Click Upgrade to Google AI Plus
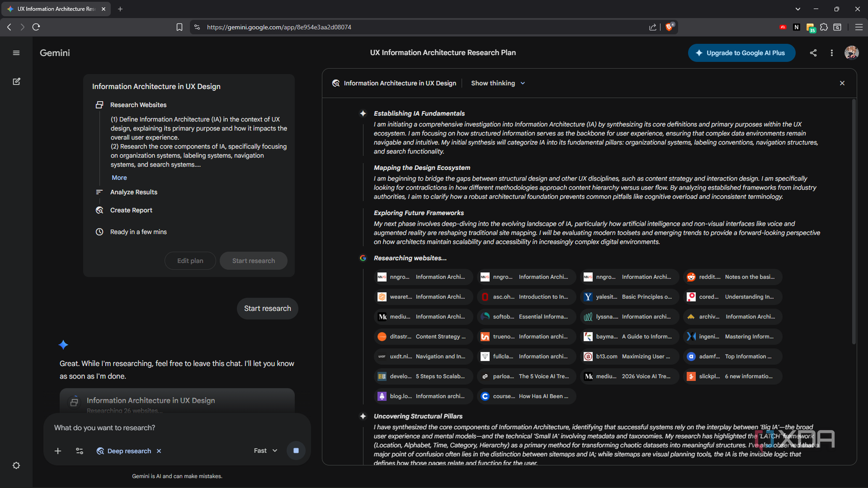 pos(741,53)
